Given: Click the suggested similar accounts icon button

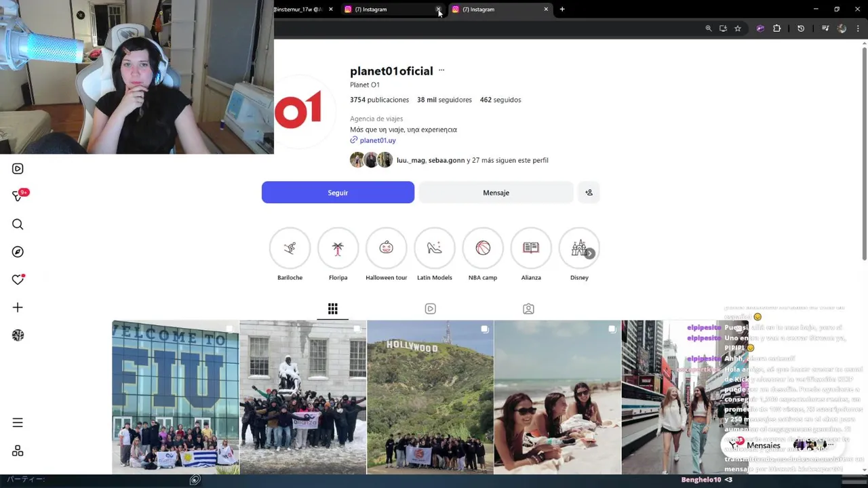Looking at the screenshot, I should (x=589, y=192).
